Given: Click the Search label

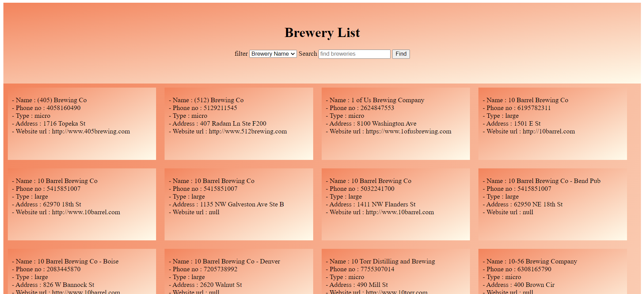Looking at the screenshot, I should point(308,54).
